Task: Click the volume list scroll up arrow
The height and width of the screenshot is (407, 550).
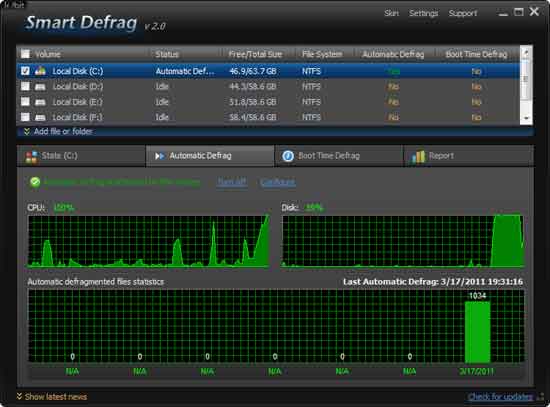Action: [526, 53]
